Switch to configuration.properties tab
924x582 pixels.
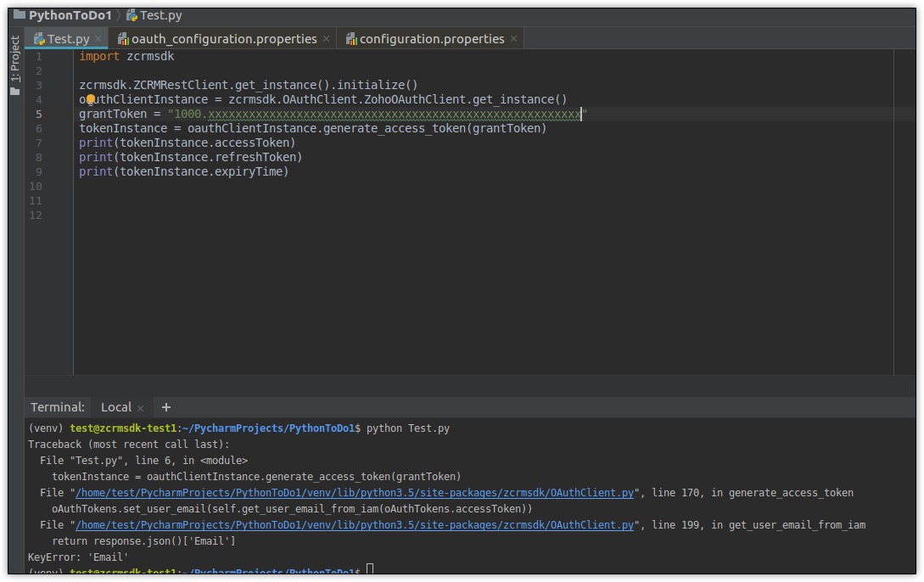coord(432,39)
